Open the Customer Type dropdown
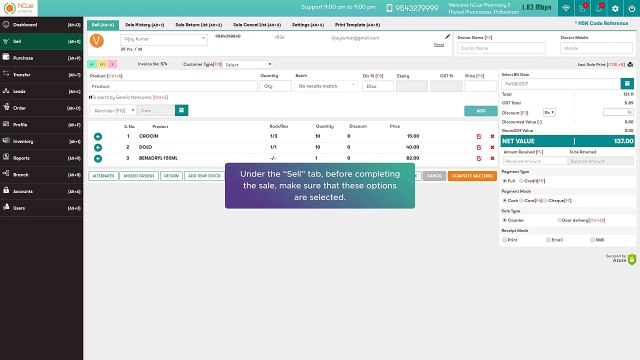640x360 pixels. click(248, 64)
